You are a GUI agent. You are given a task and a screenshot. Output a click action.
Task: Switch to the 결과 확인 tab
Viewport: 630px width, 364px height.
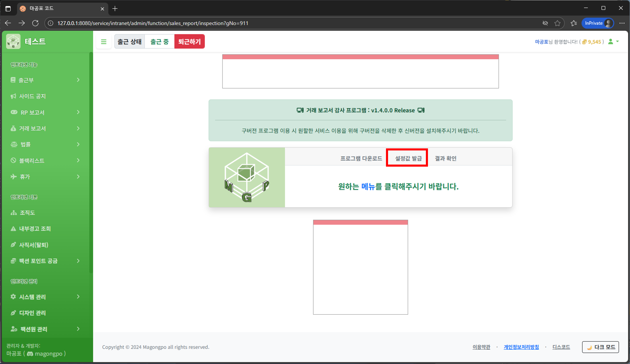click(x=445, y=158)
